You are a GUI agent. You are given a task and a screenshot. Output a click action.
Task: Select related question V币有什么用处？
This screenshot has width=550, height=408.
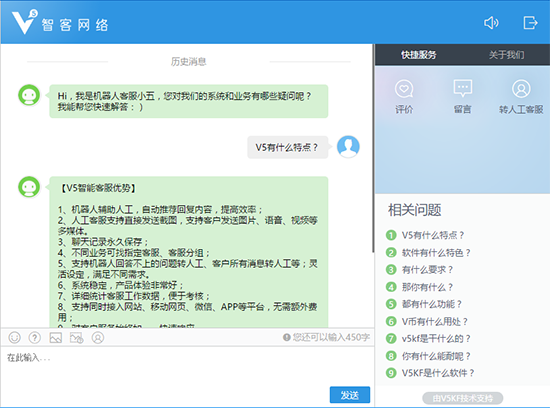[427, 321]
